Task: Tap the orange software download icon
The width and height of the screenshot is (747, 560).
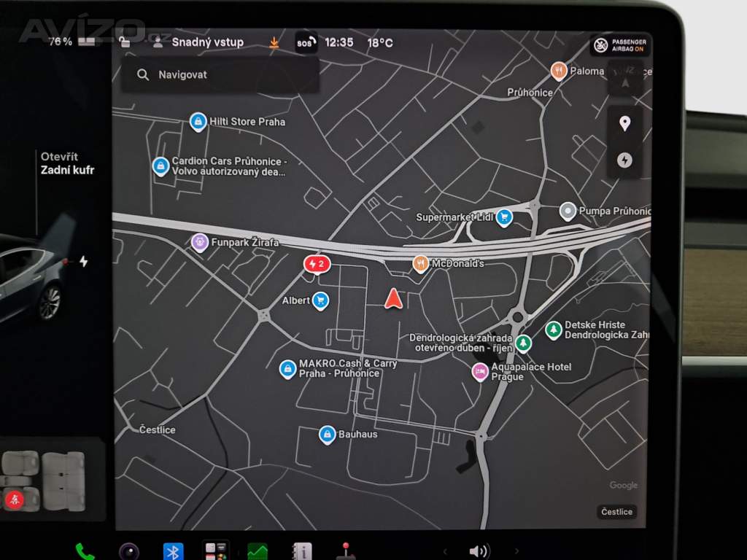Action: click(x=274, y=42)
